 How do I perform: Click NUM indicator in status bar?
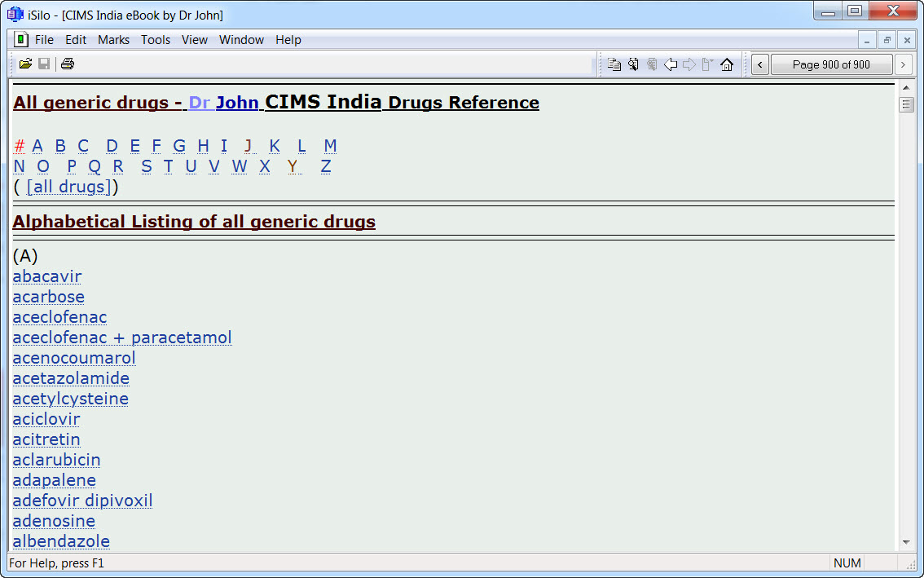tap(847, 563)
